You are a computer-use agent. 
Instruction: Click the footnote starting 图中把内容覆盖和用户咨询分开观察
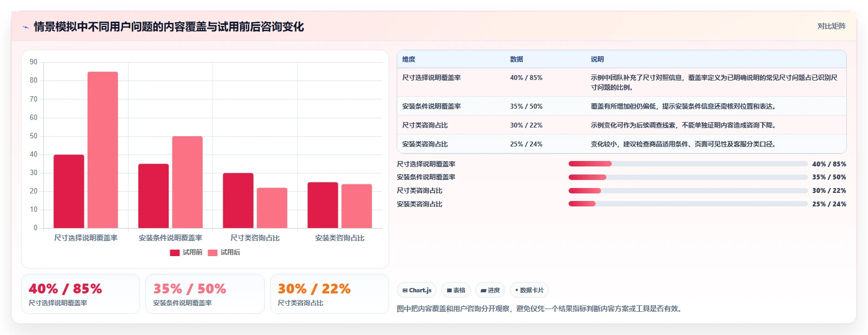tap(540, 309)
